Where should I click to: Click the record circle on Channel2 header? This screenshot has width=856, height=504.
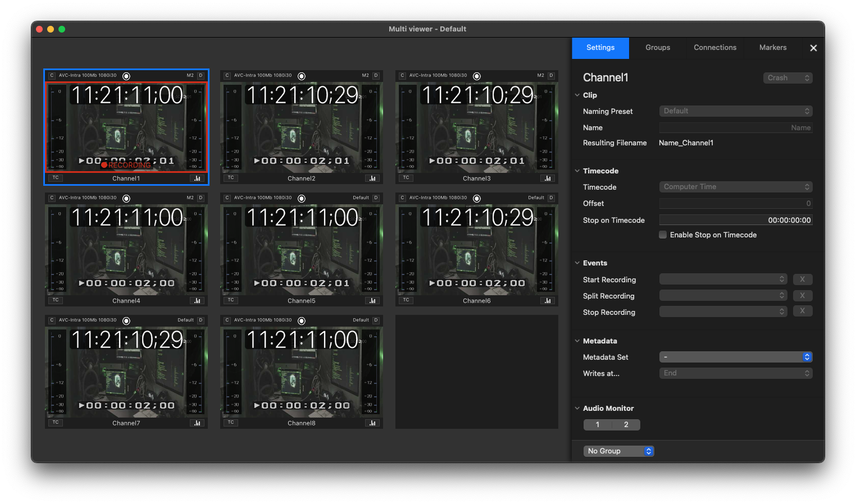302,76
